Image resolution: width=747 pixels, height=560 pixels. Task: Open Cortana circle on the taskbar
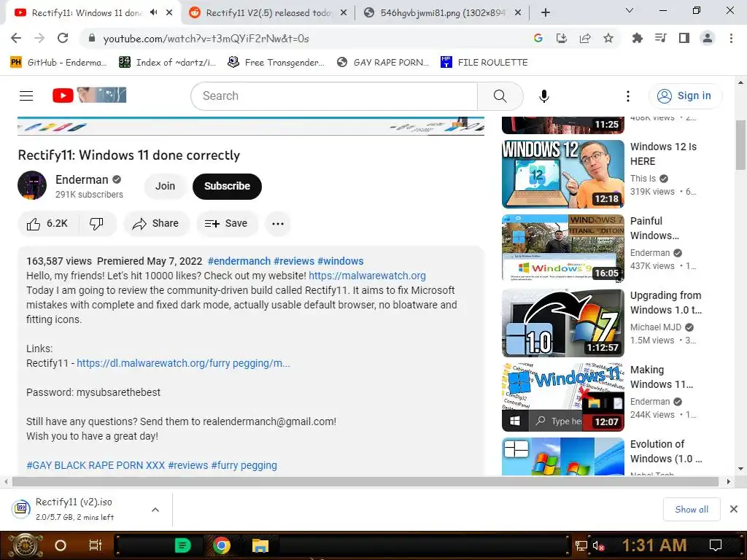point(61,545)
